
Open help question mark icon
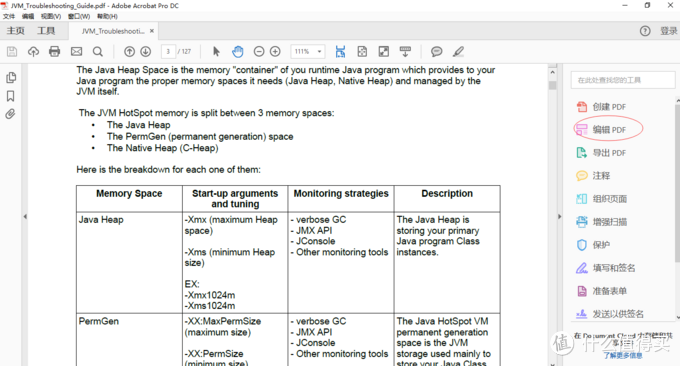[x=645, y=31]
